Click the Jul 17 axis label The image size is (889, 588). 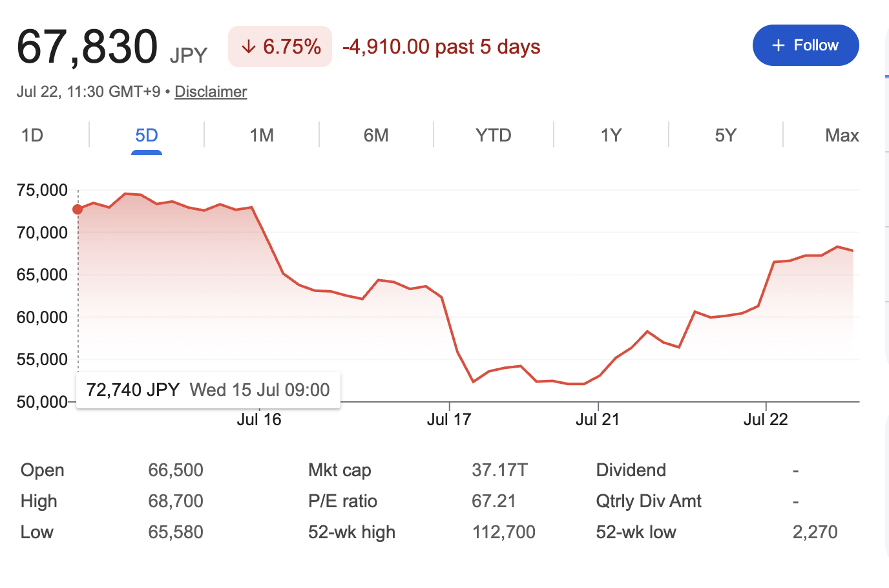click(x=449, y=419)
